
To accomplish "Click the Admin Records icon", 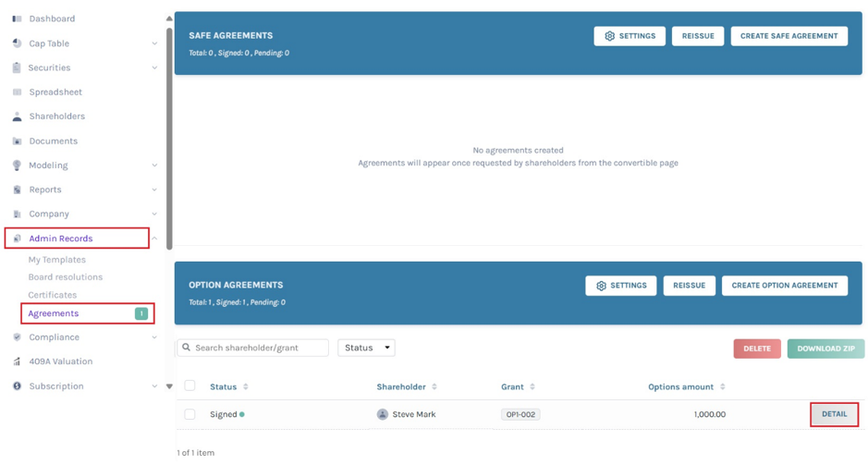I will point(18,239).
